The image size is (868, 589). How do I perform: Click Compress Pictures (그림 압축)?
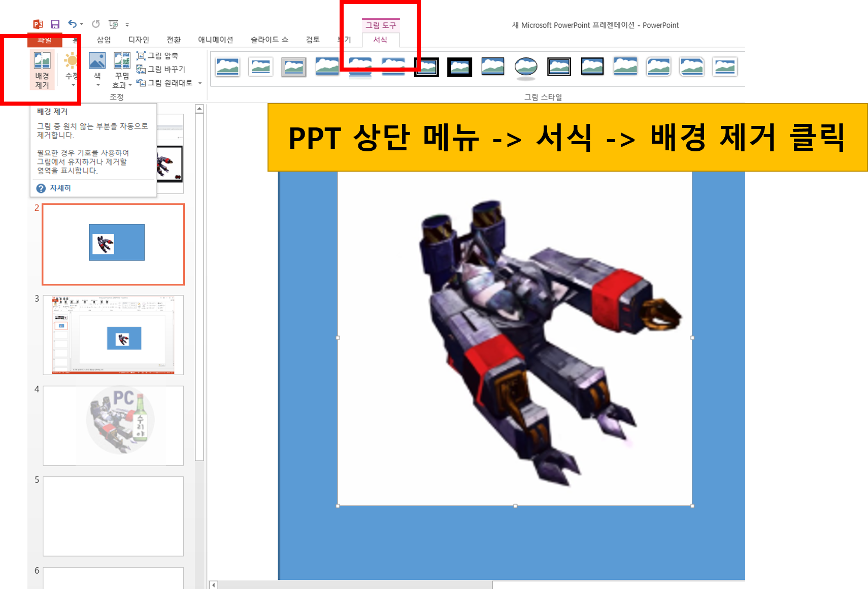[157, 56]
